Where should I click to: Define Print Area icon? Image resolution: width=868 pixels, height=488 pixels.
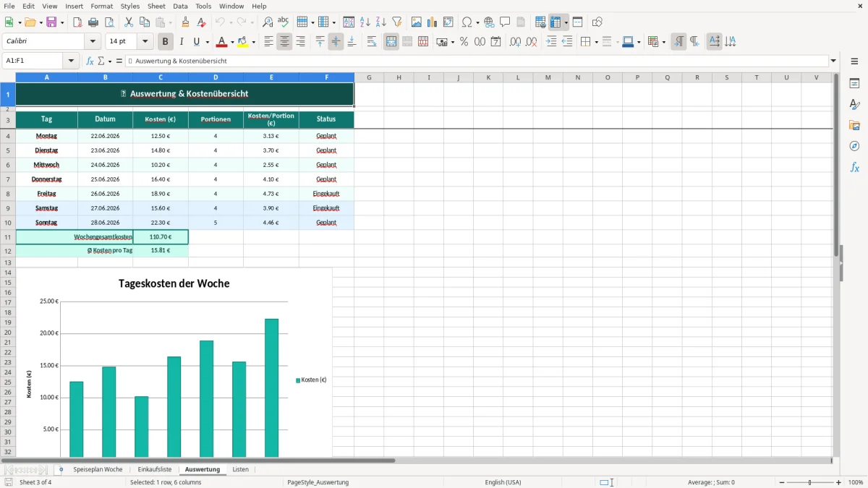(x=540, y=22)
